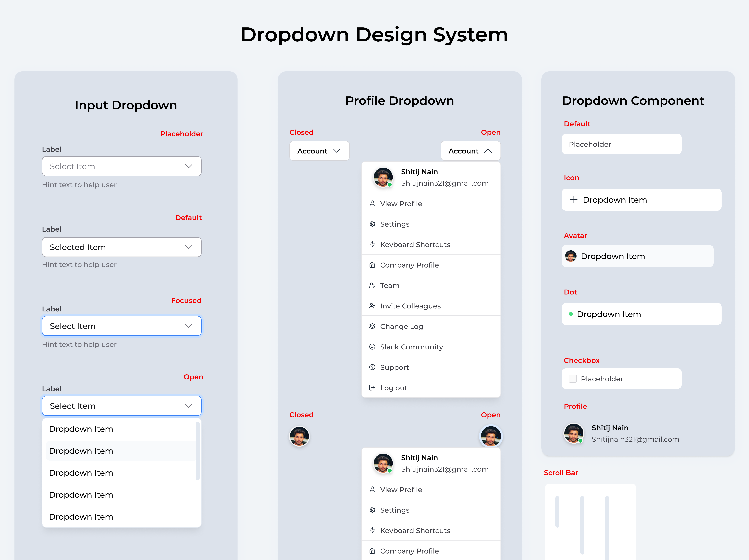
Task: Tick the Placeholder checkbox
Action: click(x=573, y=378)
